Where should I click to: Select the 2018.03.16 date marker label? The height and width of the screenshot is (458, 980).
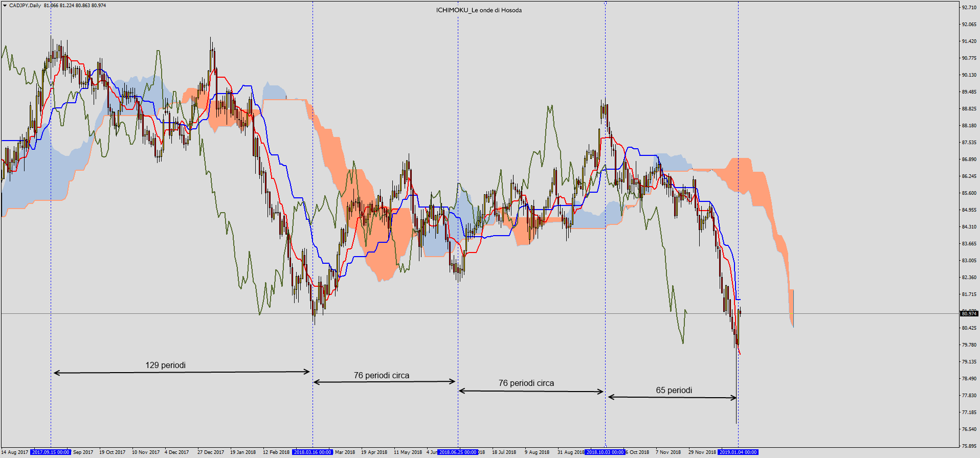[x=313, y=452]
